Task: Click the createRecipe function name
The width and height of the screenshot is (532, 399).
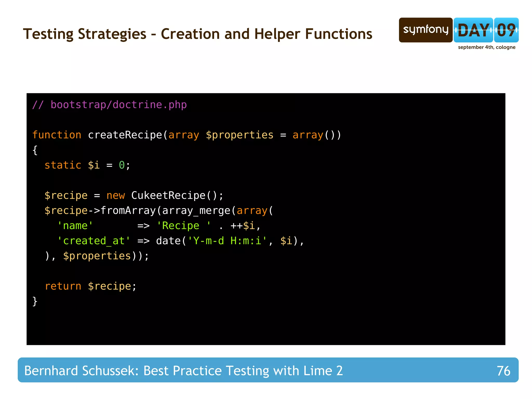Action: click(125, 135)
